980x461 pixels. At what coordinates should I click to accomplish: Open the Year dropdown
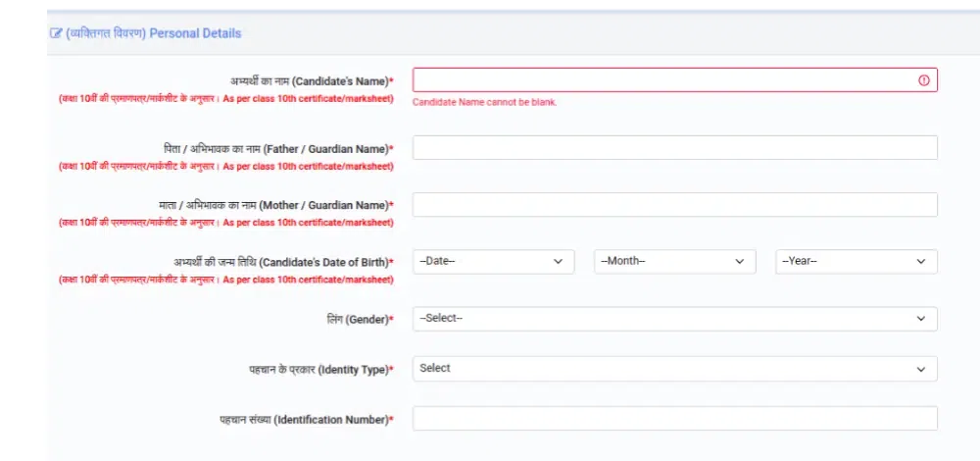[856, 262]
